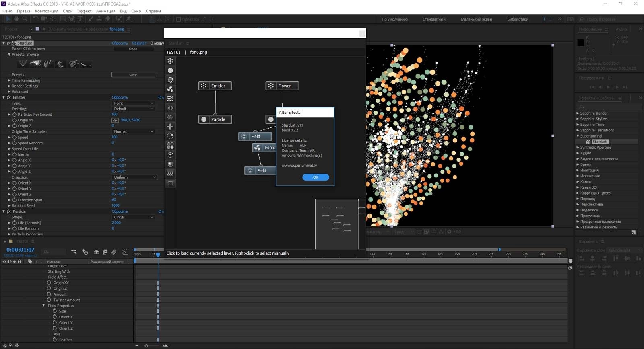Open Origin Time Sample dropdown showing Normal
The width and height of the screenshot is (644, 349).
point(133,132)
